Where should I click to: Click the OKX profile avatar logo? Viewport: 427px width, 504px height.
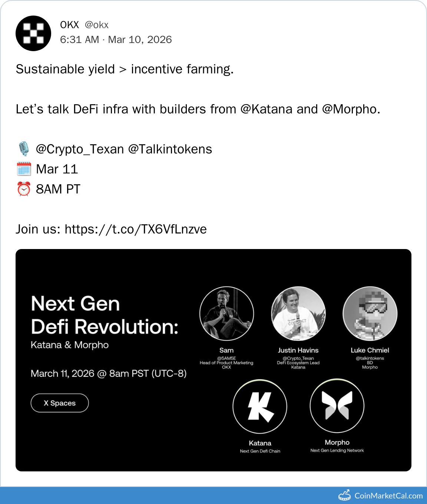click(33, 33)
